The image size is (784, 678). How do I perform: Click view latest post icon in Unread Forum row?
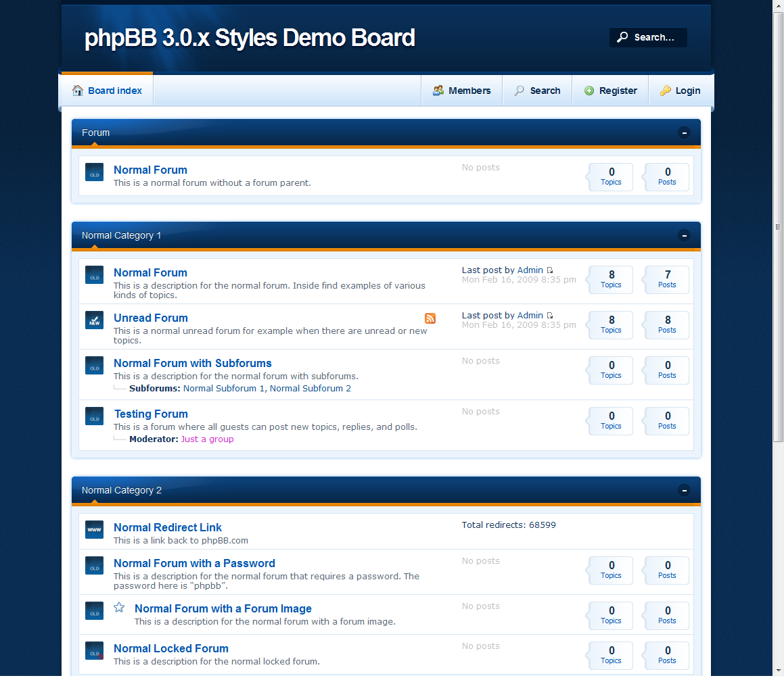click(x=550, y=316)
